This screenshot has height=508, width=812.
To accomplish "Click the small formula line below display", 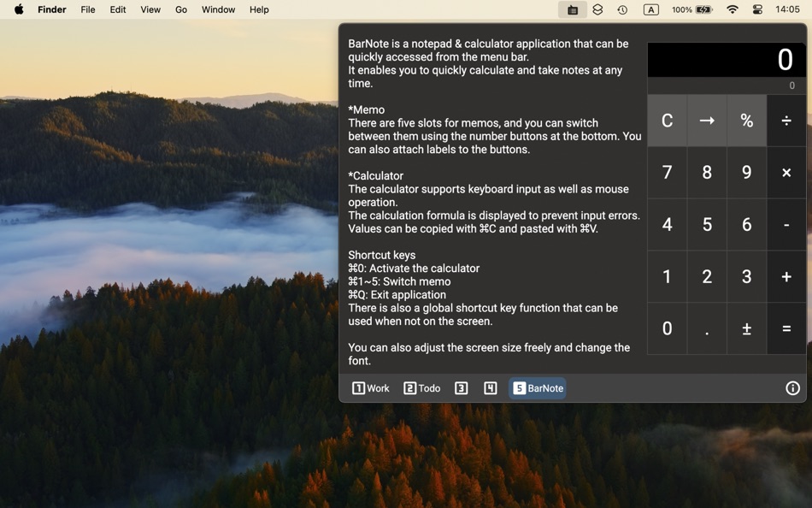I will (x=727, y=86).
